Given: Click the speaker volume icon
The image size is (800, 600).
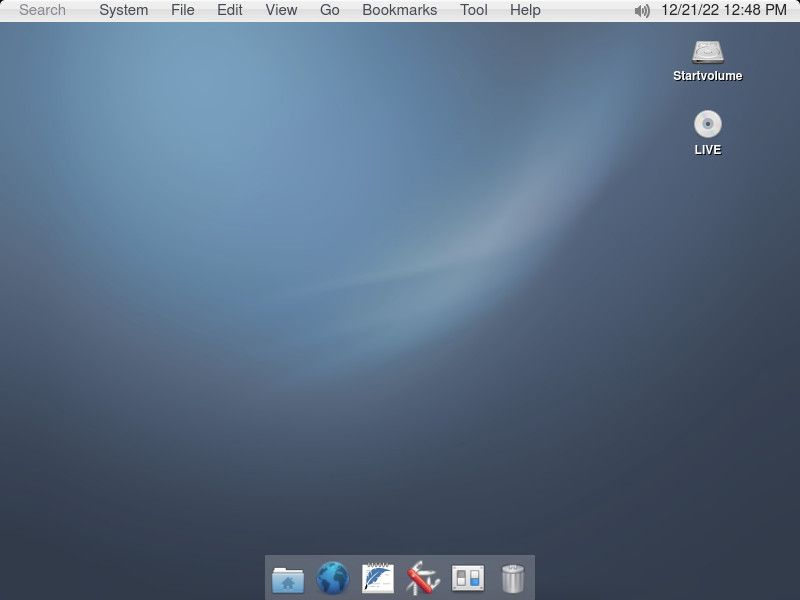Looking at the screenshot, I should [642, 11].
